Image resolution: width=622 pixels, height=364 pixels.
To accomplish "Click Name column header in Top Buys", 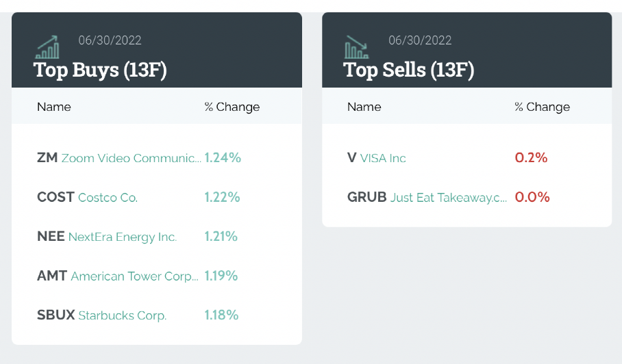I will pyautogui.click(x=54, y=107).
